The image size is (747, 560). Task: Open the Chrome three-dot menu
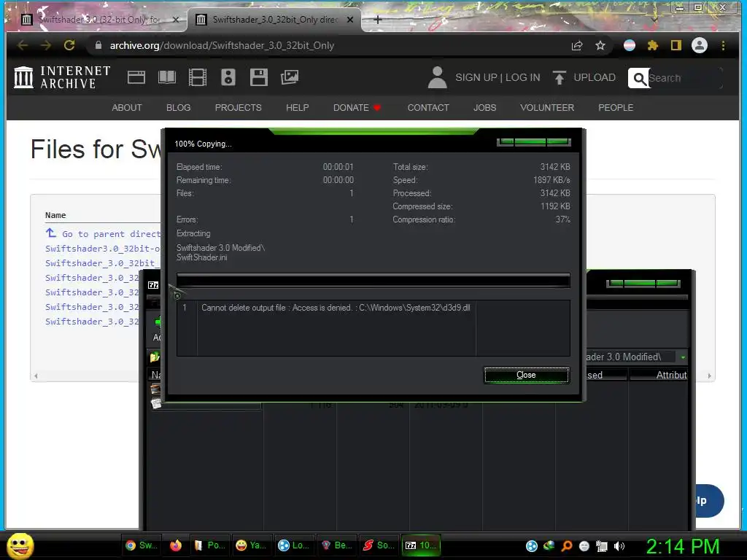click(723, 45)
